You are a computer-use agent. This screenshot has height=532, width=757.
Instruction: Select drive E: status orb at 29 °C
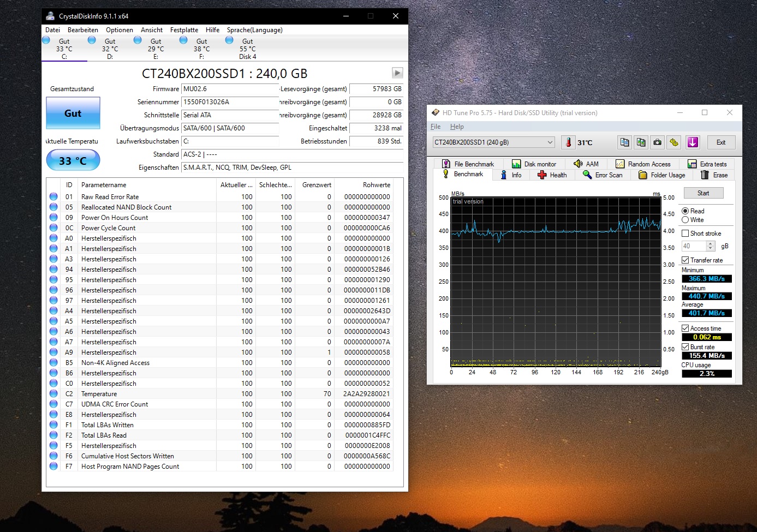click(138, 40)
